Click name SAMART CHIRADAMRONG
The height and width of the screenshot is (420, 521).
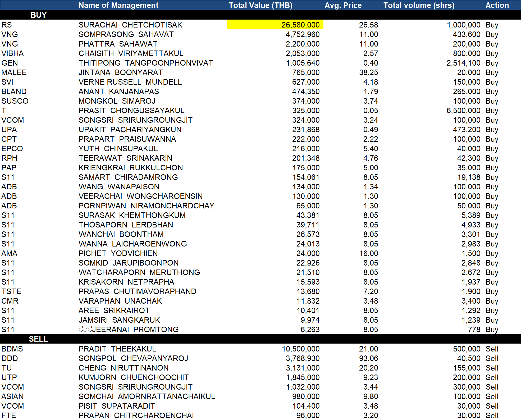point(128,177)
